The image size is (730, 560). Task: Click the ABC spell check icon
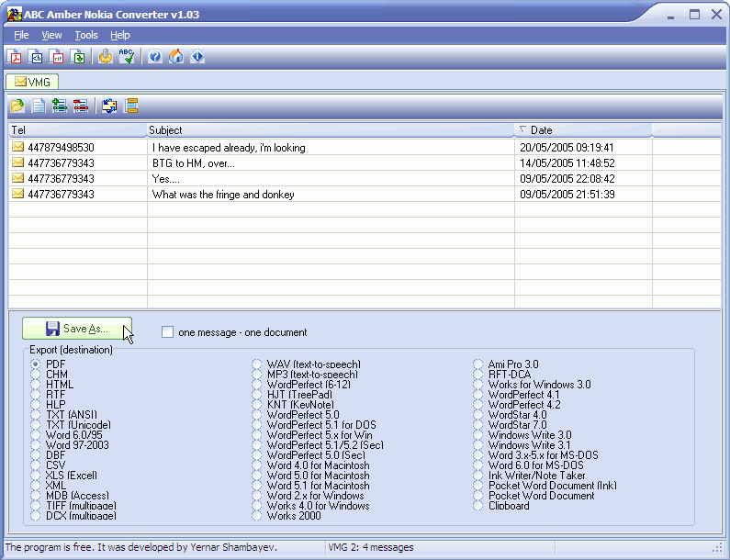(x=126, y=57)
